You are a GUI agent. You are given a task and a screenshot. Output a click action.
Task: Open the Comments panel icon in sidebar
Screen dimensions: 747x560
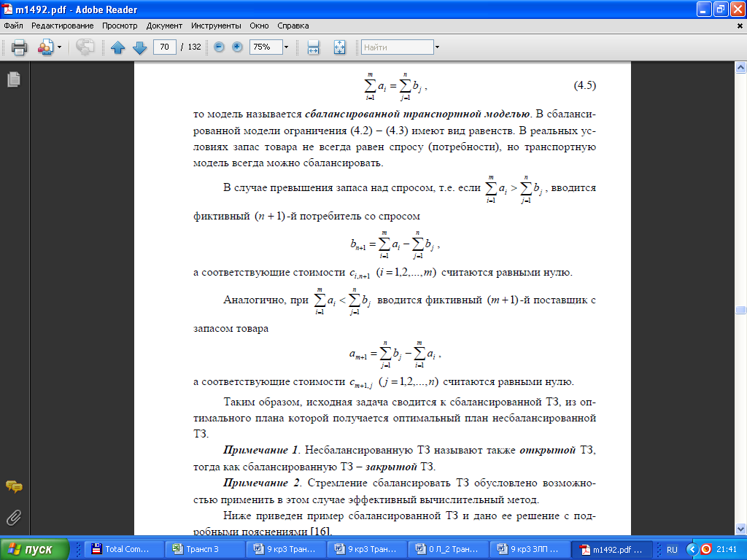pos(14,486)
